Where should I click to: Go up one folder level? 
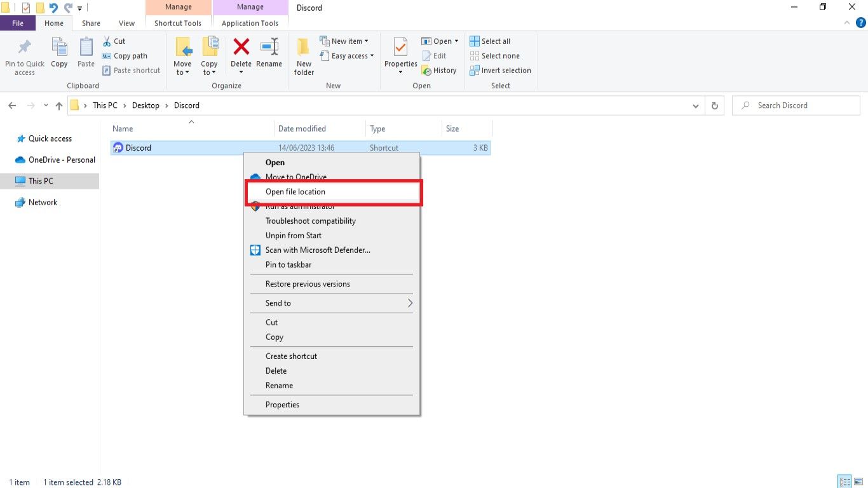point(59,106)
